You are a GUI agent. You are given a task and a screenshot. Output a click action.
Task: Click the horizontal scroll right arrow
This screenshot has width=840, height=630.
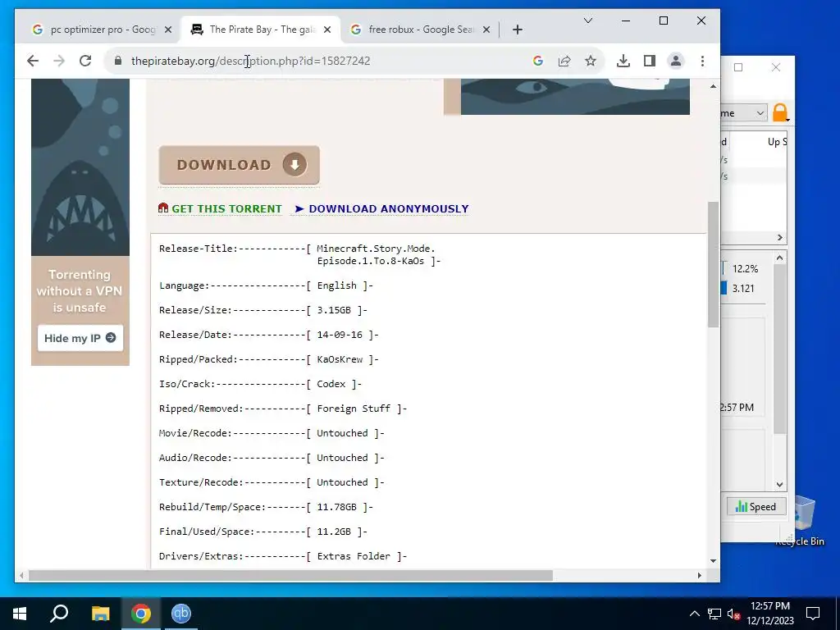click(699, 575)
